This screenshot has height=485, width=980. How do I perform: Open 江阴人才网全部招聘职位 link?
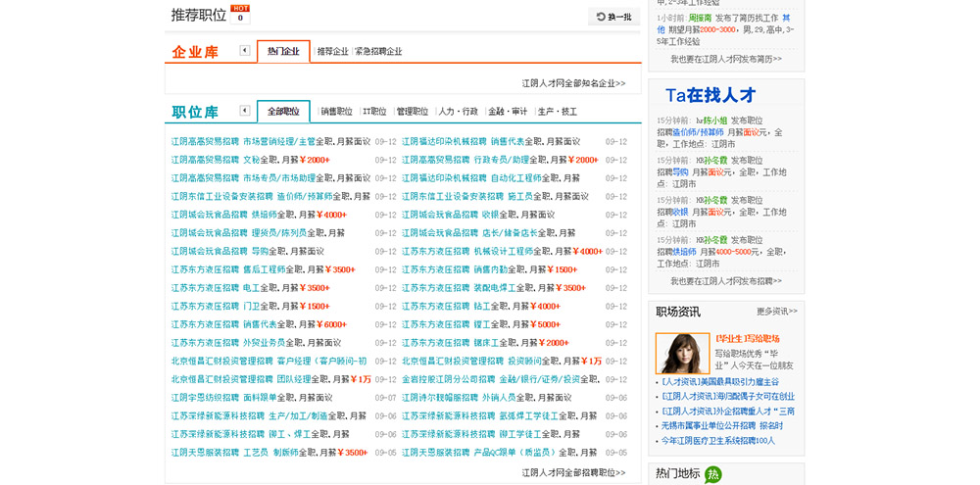pos(573,472)
